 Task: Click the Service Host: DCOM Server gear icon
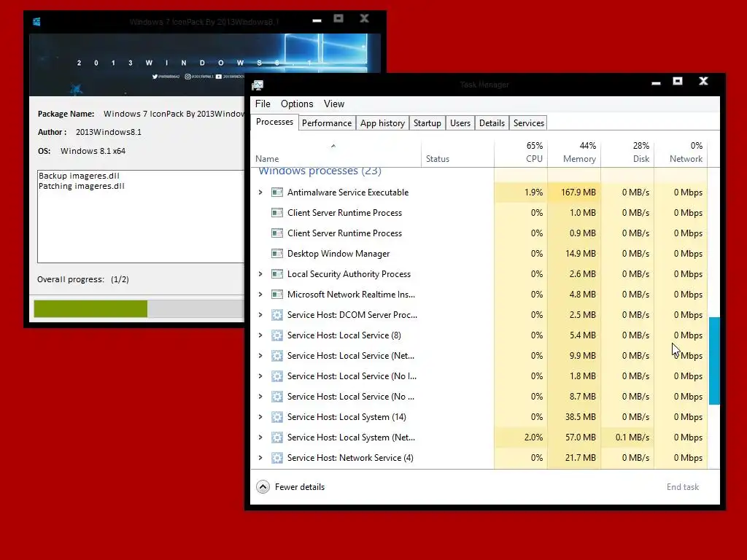pos(276,315)
